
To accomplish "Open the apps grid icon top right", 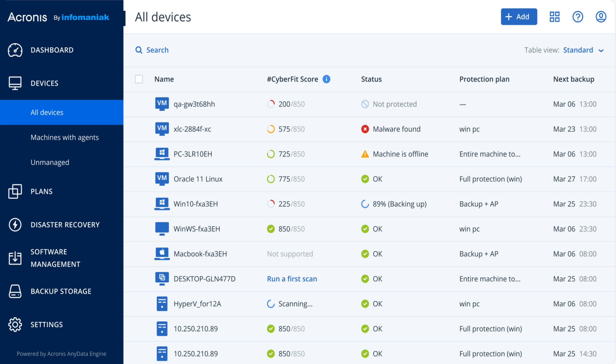I will 554,17.
